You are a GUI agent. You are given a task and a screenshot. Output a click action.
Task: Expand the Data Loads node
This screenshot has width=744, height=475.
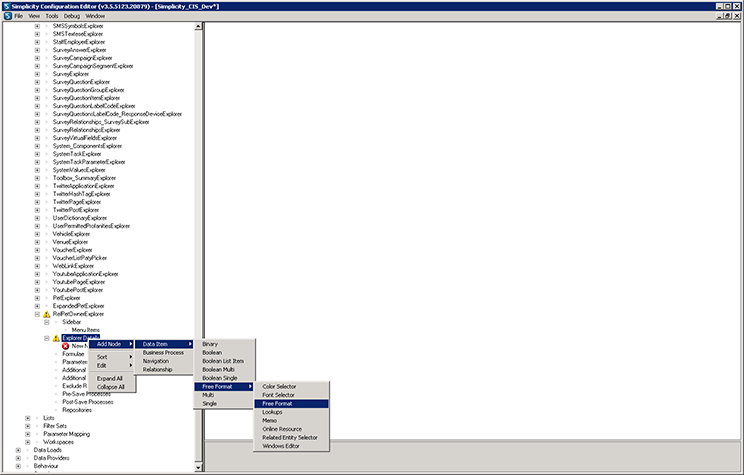[18, 450]
